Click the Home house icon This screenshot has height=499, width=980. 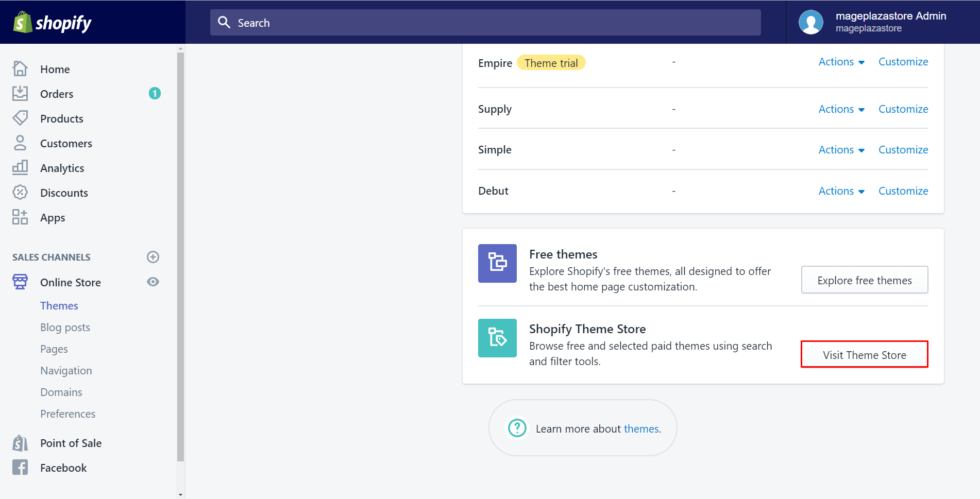20,68
